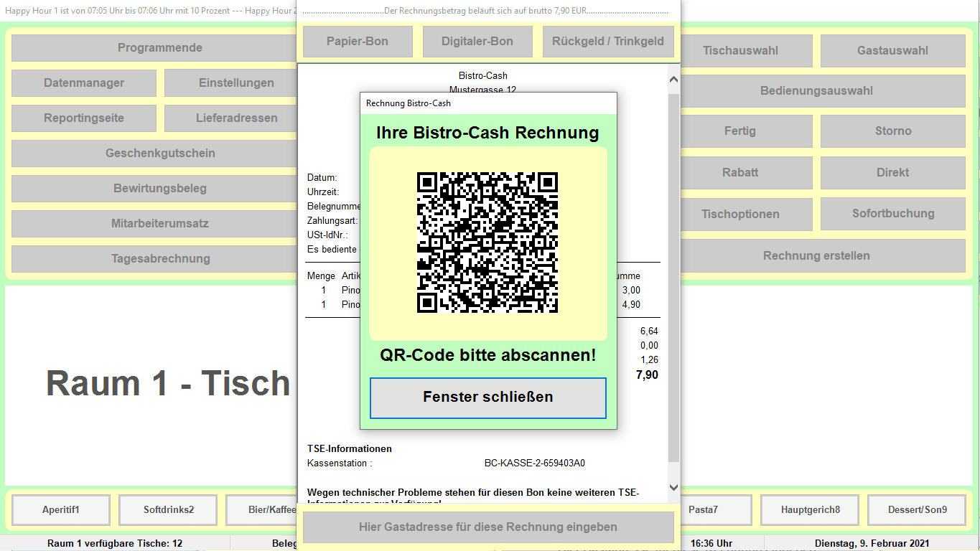
Task: Click the Kassenstation value BC-KASSE-2-659403A0
Action: [x=535, y=463]
